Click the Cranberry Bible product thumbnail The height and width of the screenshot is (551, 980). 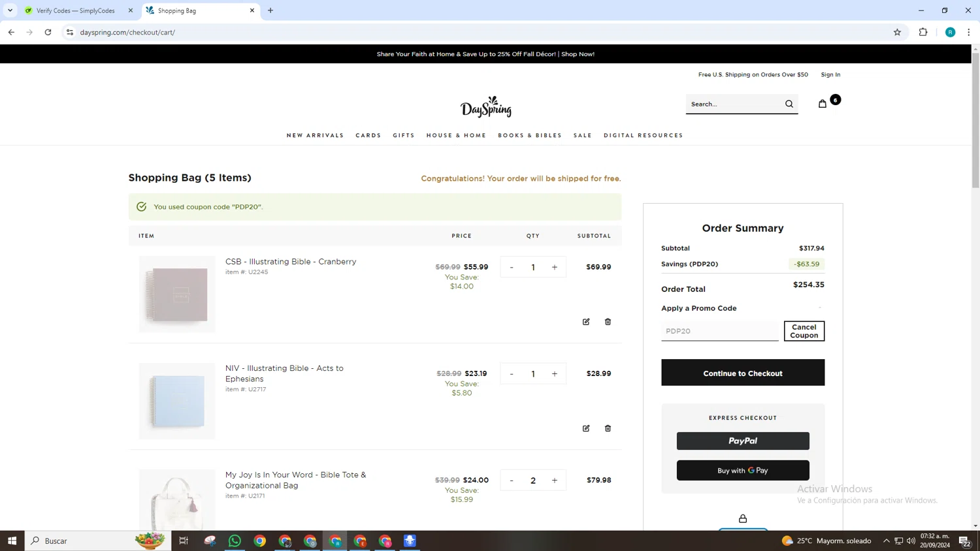(177, 294)
